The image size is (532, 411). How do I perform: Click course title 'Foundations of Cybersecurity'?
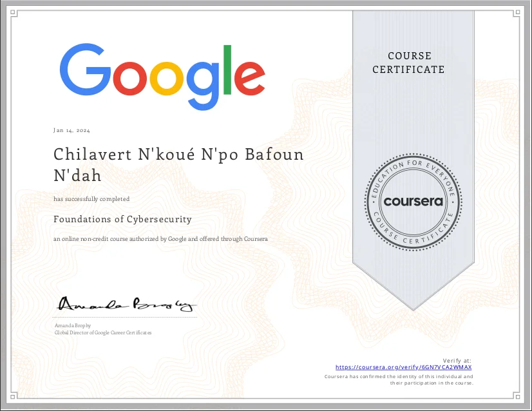(x=122, y=219)
